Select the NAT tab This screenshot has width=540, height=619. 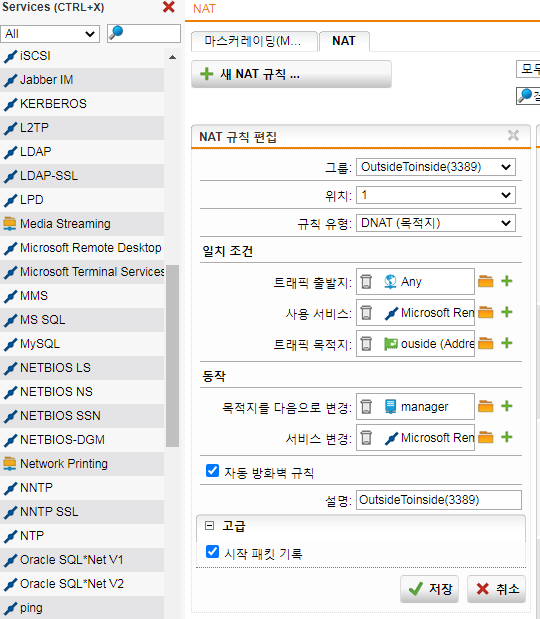344,41
